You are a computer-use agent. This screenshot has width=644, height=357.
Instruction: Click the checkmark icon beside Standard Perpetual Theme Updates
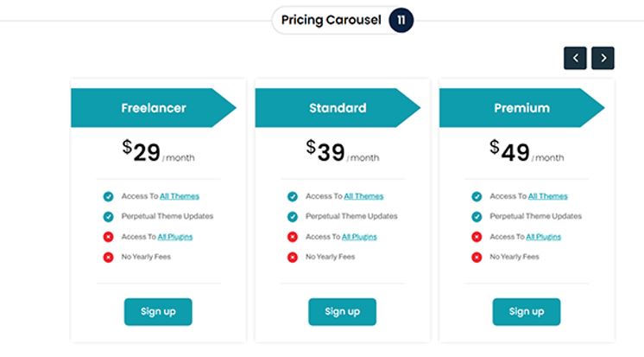293,217
